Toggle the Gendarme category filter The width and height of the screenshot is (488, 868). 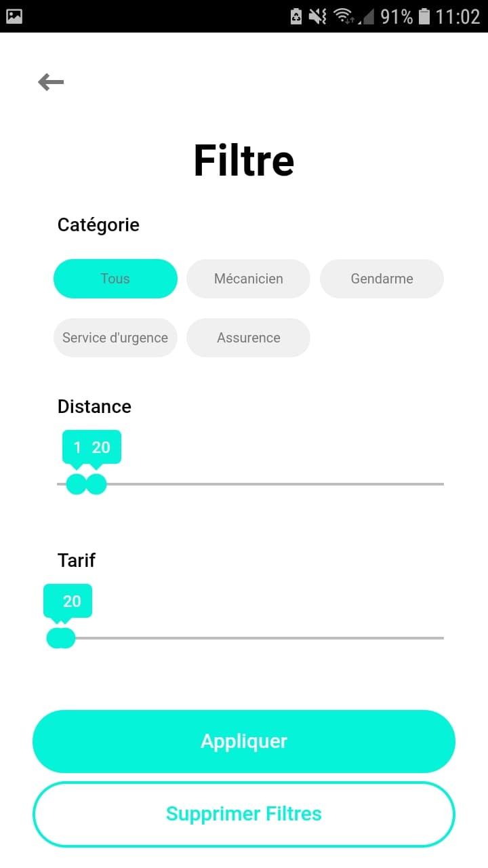pos(382,279)
